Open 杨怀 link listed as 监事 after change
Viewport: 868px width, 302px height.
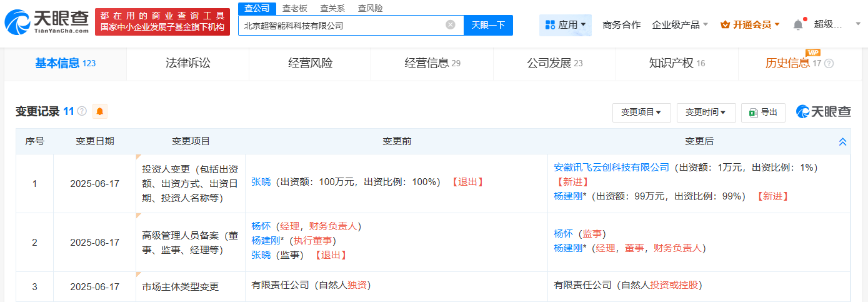coord(563,233)
